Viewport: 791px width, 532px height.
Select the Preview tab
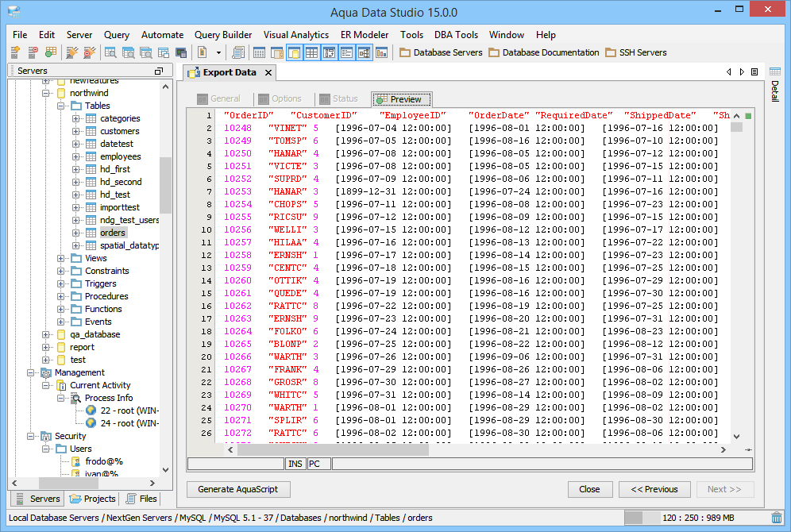[x=402, y=99]
